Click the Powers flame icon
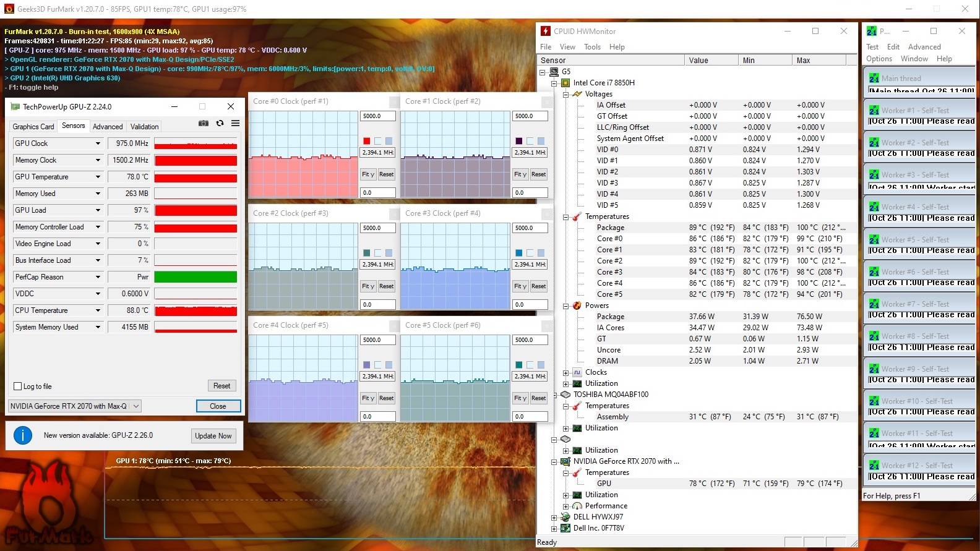980x551 pixels. (577, 305)
